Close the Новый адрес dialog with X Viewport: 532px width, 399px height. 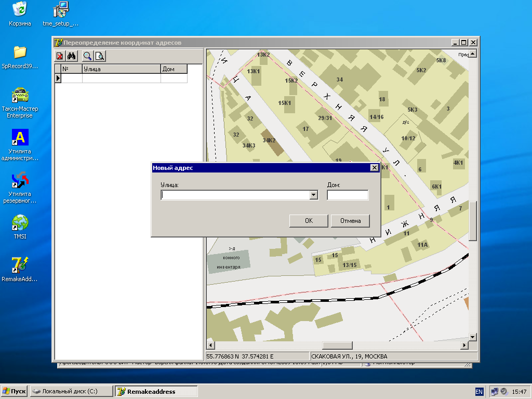[374, 167]
